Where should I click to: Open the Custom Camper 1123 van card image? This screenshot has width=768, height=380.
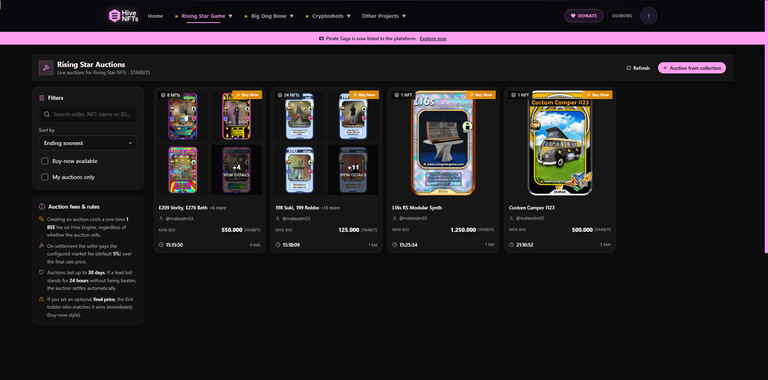click(560, 143)
